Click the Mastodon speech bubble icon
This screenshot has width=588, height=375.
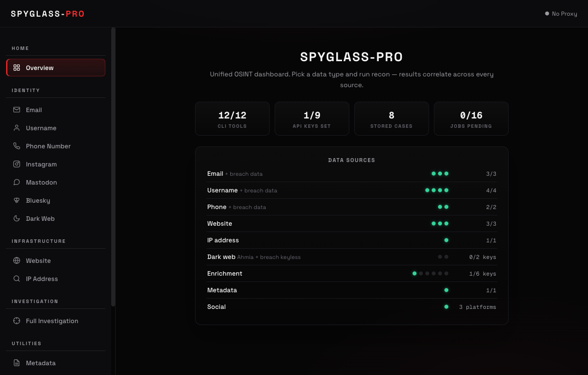point(17,182)
